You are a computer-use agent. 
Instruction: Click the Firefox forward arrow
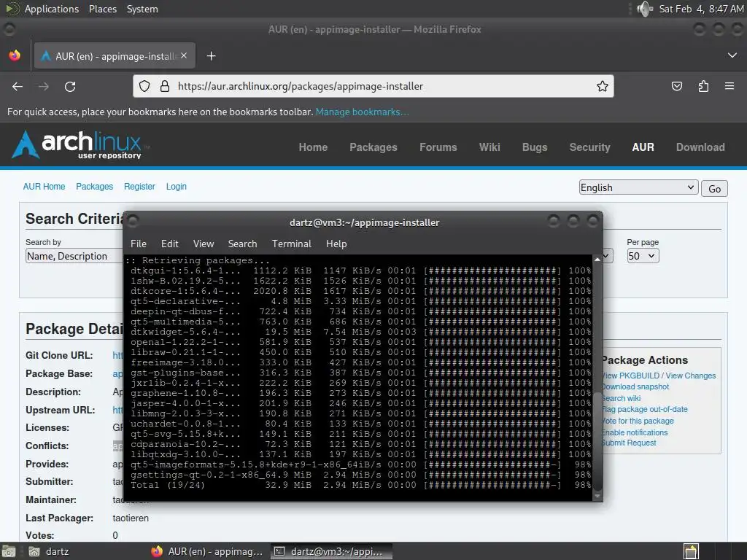(44, 86)
